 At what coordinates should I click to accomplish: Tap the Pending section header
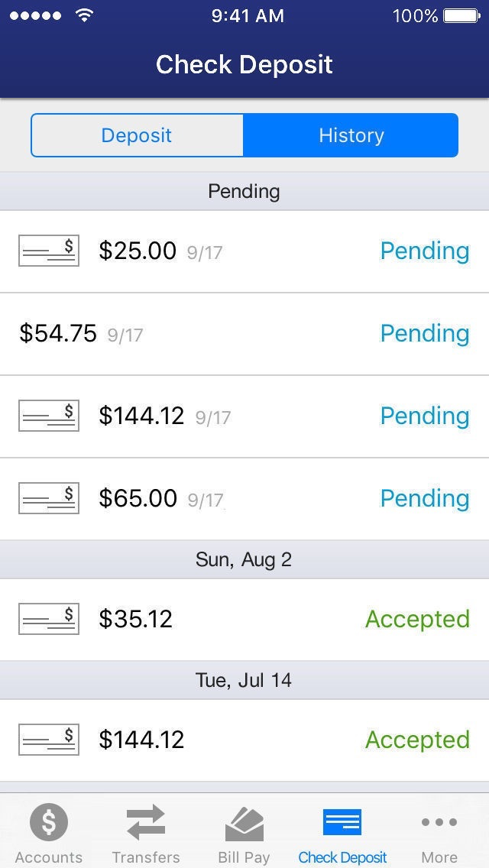(x=244, y=191)
